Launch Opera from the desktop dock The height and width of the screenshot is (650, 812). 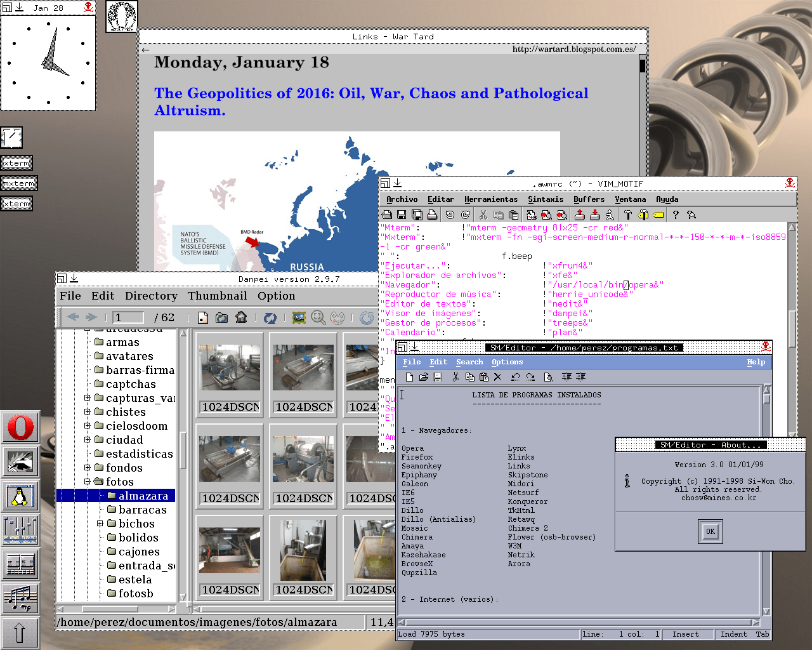[x=20, y=427]
